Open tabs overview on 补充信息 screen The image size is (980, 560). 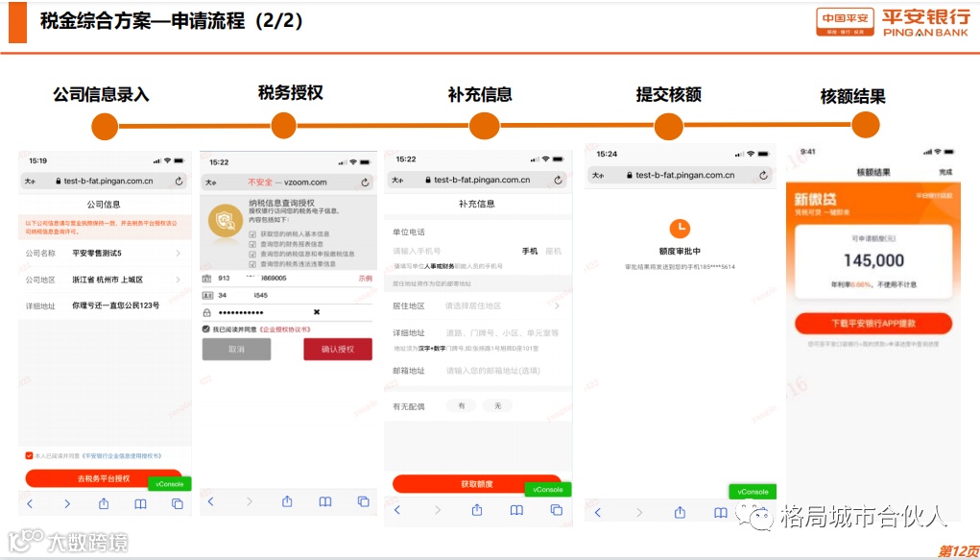[557, 510]
